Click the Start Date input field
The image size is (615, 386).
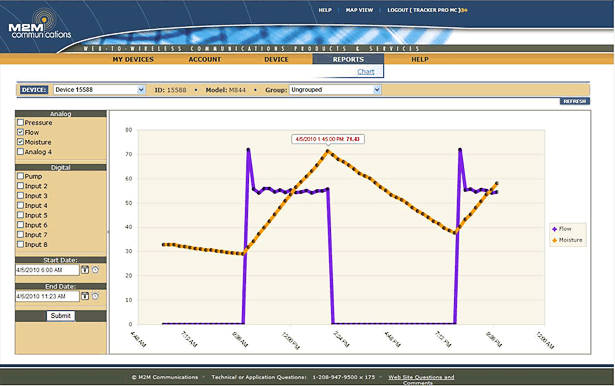point(47,270)
